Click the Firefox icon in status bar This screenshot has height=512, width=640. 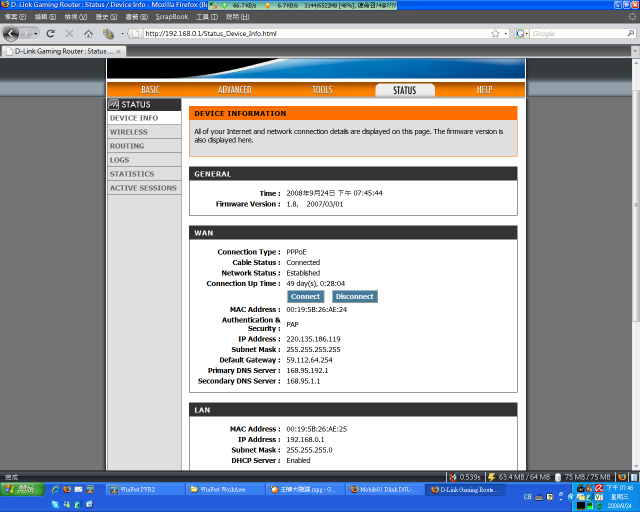tap(622, 477)
